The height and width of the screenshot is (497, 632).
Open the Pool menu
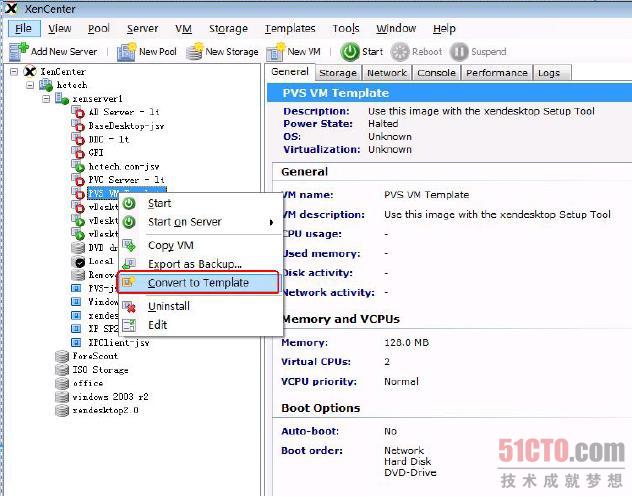click(99, 29)
